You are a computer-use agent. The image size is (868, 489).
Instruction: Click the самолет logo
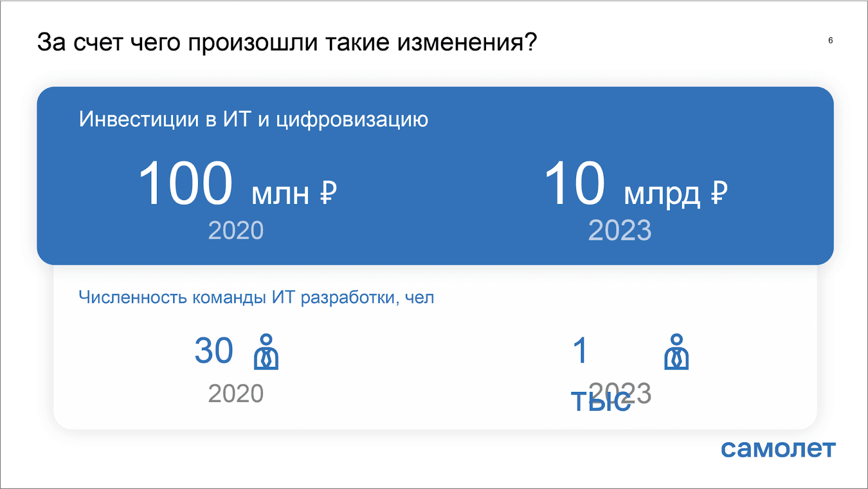coord(778,448)
